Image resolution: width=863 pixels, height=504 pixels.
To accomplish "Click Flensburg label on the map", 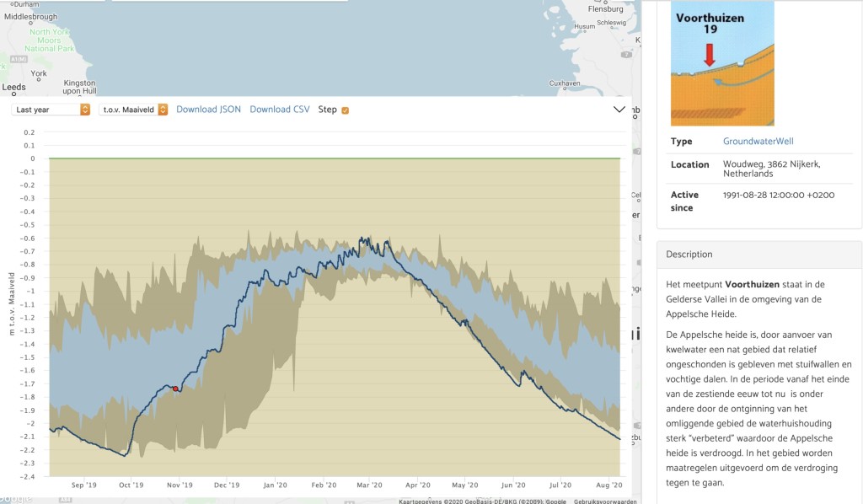I will [605, 8].
